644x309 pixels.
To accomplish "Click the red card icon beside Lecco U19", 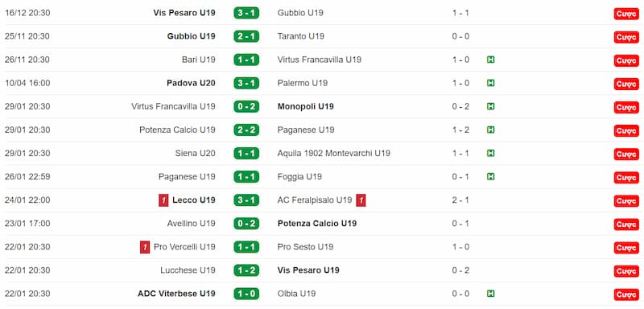I will point(163,200).
